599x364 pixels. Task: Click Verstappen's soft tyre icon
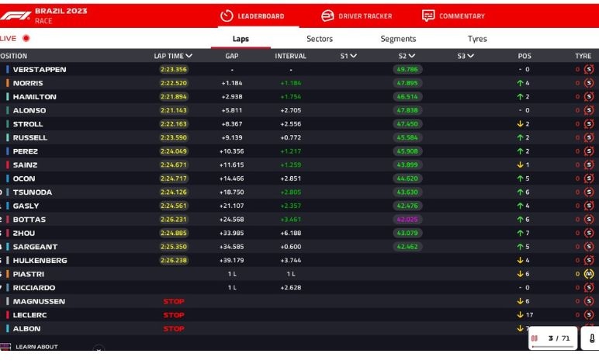coord(588,70)
